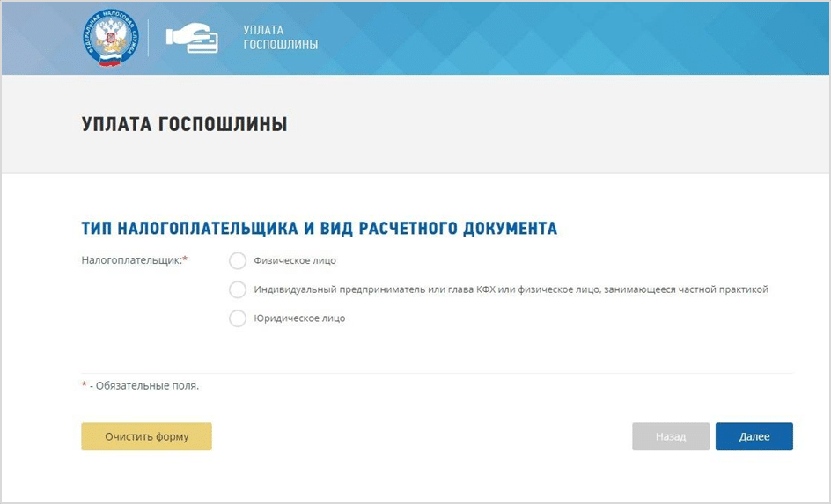Viewport: 831px width, 504px height.
Task: Click the Юридическое лицо option label text
Action: (299, 318)
